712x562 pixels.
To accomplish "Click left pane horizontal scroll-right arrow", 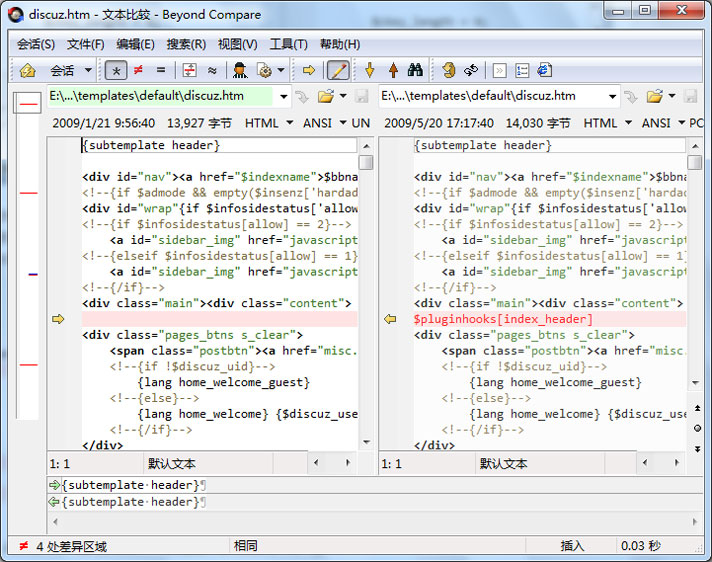I will (x=348, y=463).
